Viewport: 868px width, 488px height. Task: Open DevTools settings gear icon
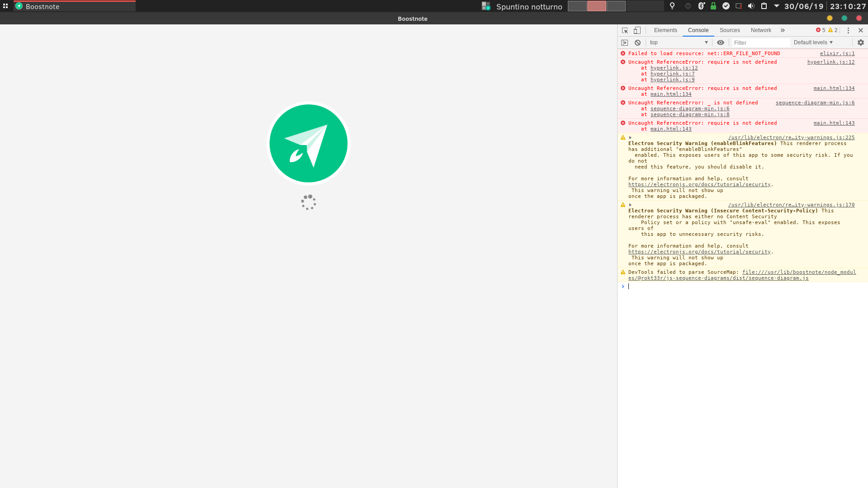tap(860, 42)
